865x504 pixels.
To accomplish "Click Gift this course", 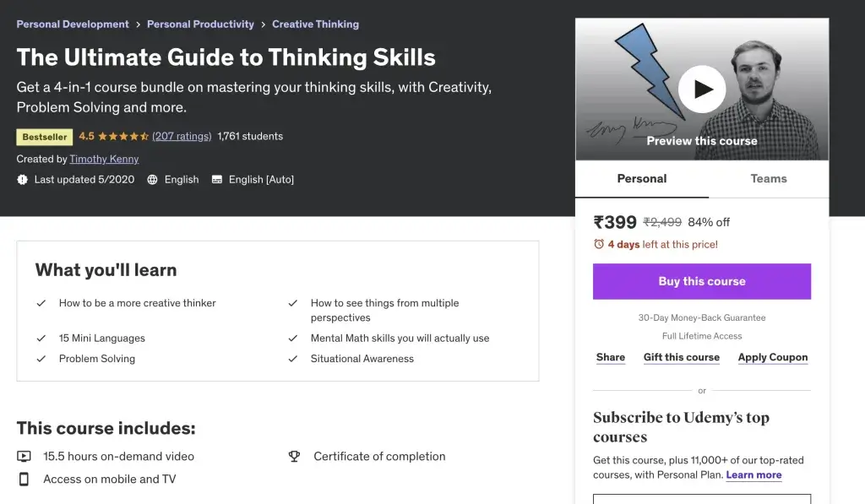I will pyautogui.click(x=682, y=358).
